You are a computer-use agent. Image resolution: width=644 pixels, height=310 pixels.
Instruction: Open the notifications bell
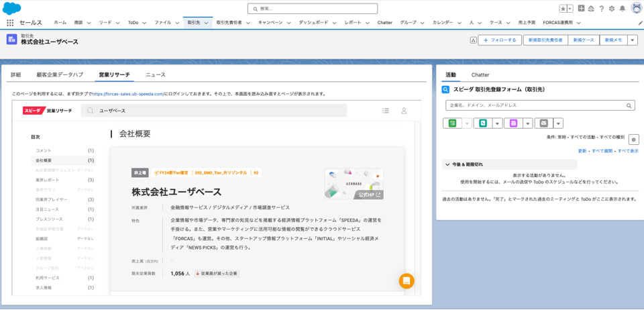tap(623, 9)
